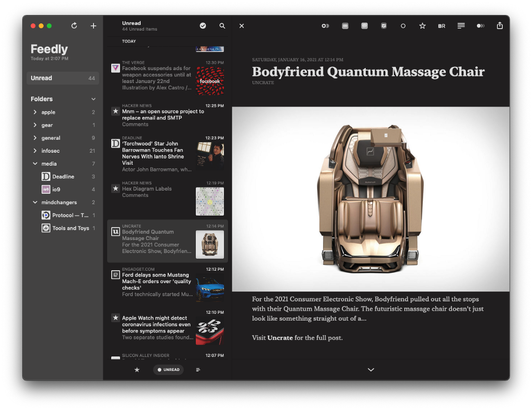Viewport: 532px width, 410px height.
Task: Collapse the mindchangers folder
Action: (35, 202)
